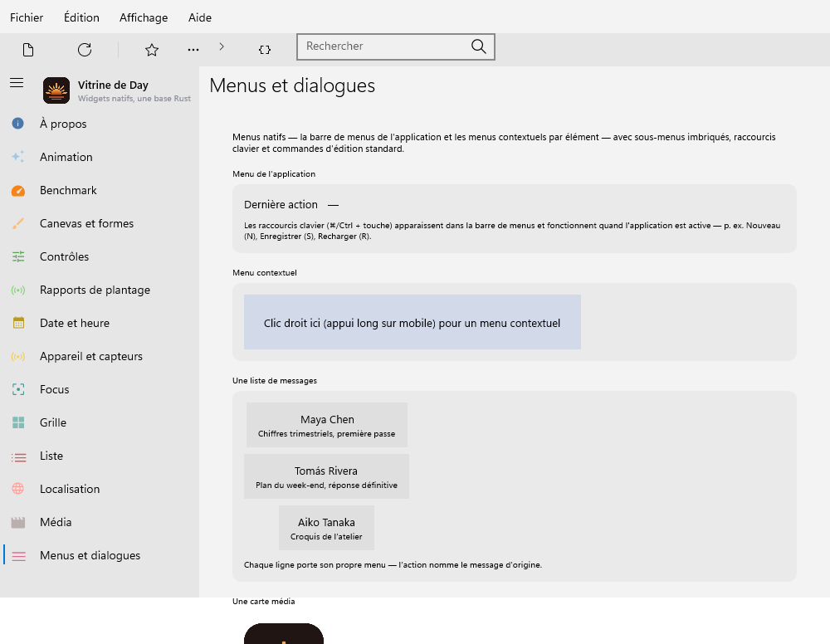
Task: Click the Date et heure calendar icon
Action: point(18,323)
